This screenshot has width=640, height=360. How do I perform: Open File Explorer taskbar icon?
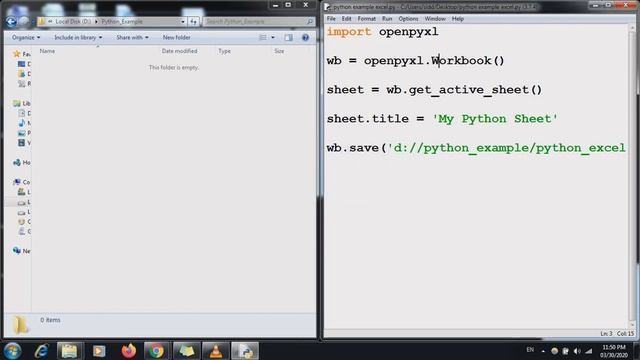[69, 351]
